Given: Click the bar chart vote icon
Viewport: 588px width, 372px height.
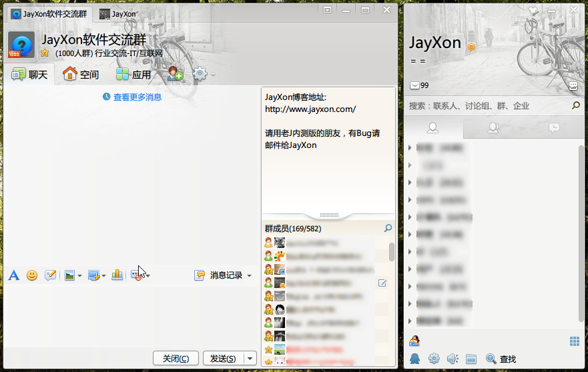Looking at the screenshot, I should tap(117, 275).
